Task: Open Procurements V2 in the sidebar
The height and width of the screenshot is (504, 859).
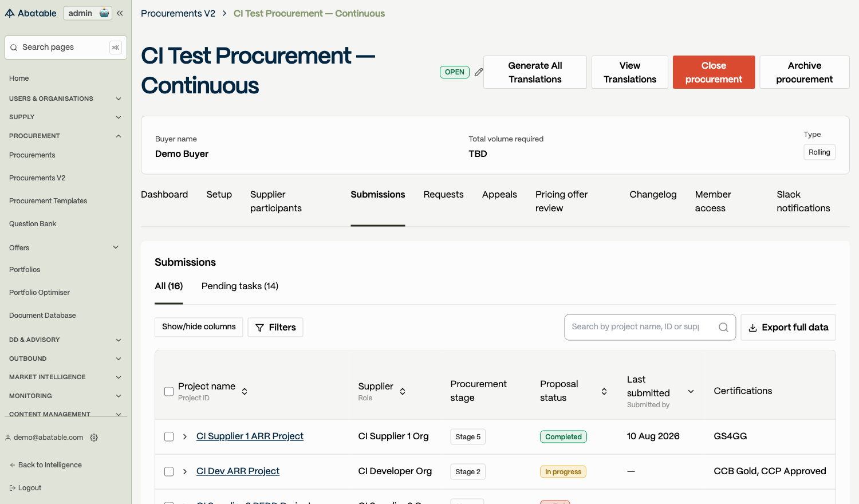Action: (37, 178)
